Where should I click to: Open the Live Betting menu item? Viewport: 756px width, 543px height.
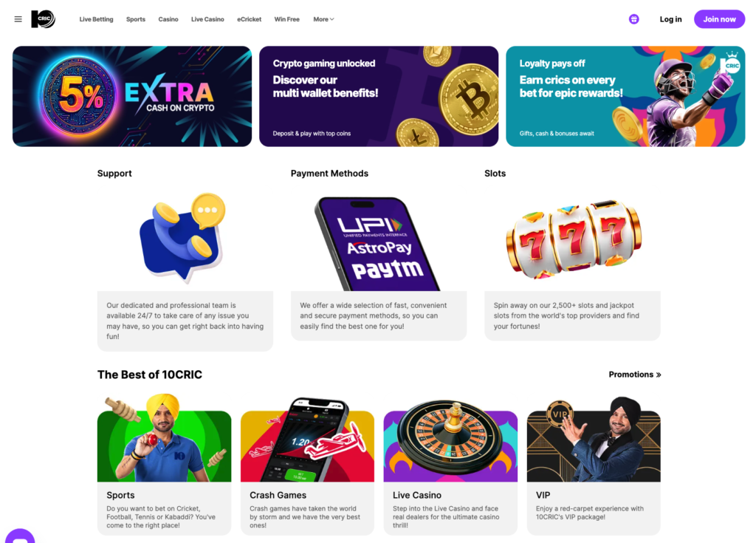(97, 19)
